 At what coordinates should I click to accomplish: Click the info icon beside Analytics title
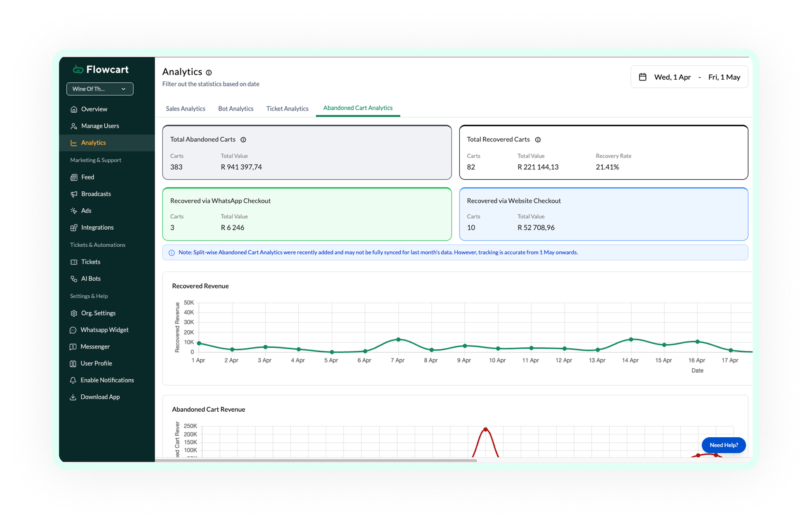[209, 73]
